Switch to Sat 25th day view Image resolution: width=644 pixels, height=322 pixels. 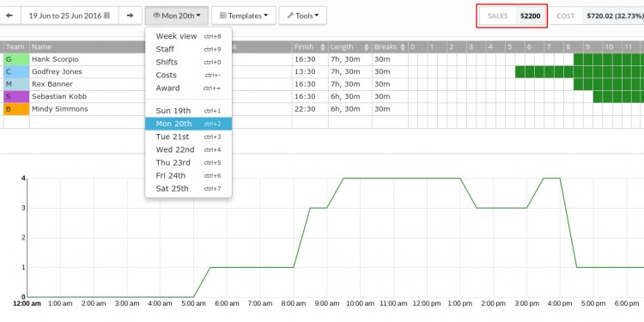[x=189, y=189]
